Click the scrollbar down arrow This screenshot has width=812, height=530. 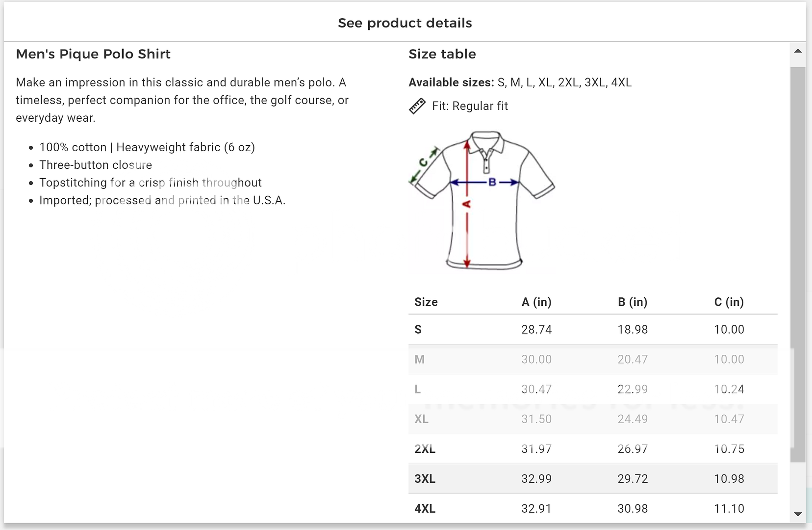pos(798,514)
